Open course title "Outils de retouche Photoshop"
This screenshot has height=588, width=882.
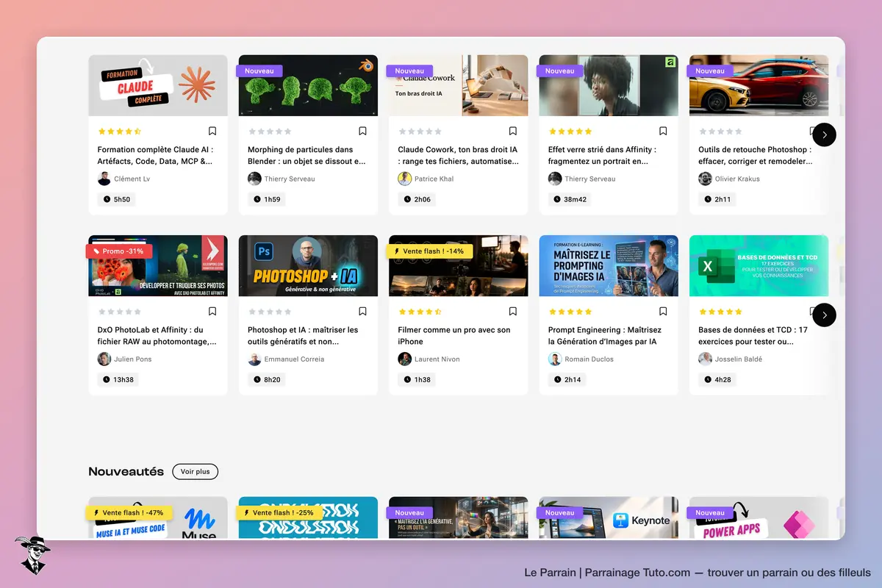pyautogui.click(x=755, y=155)
